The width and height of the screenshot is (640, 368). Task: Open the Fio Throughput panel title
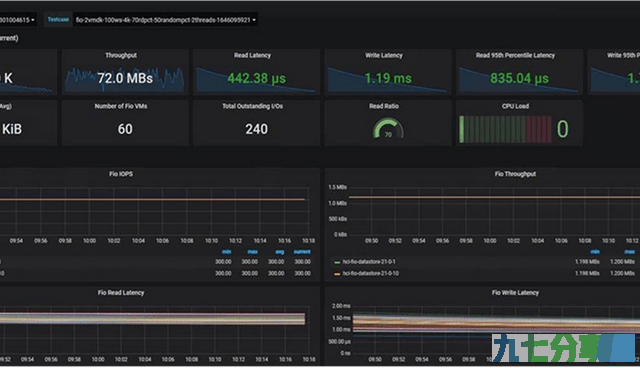tap(515, 174)
